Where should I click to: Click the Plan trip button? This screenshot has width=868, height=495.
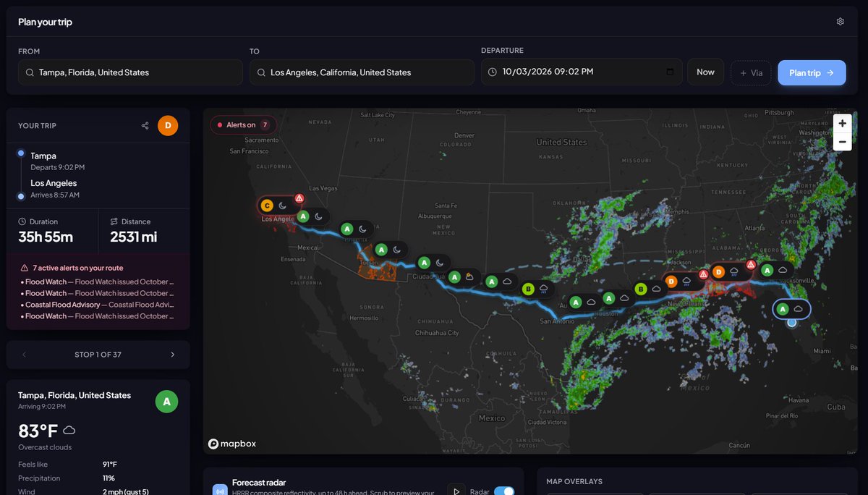pos(812,73)
